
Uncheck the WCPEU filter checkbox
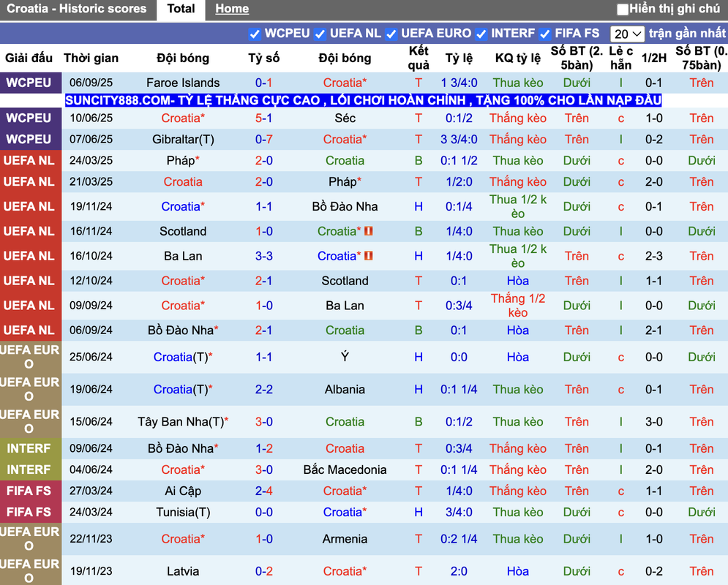click(255, 34)
